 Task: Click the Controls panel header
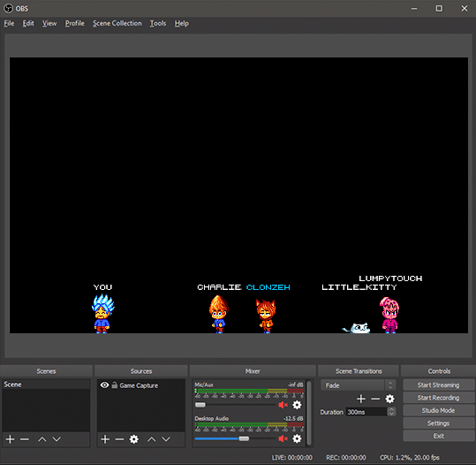click(439, 371)
